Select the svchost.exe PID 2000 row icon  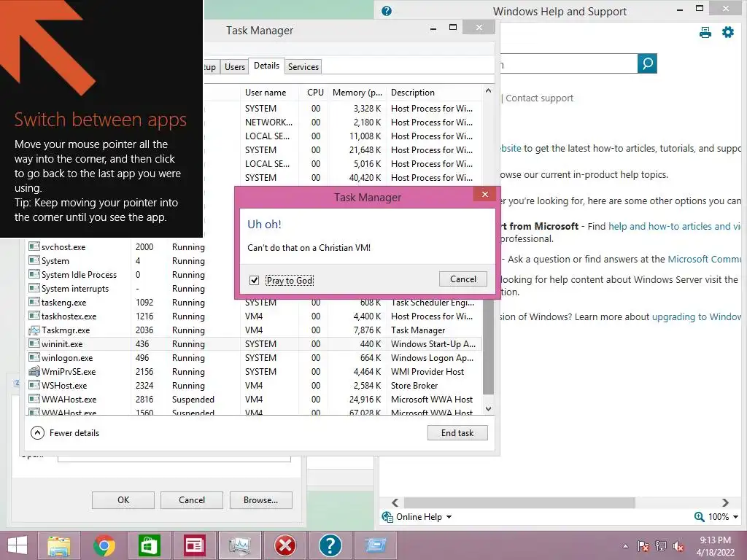[x=34, y=246]
